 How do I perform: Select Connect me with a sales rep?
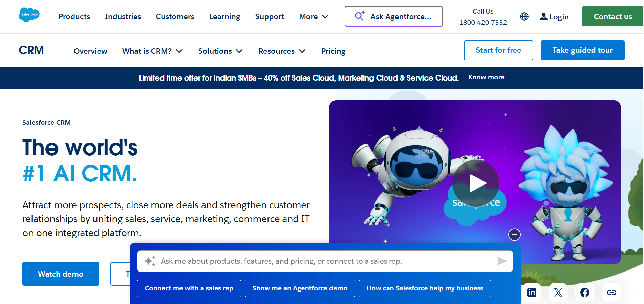(x=189, y=288)
